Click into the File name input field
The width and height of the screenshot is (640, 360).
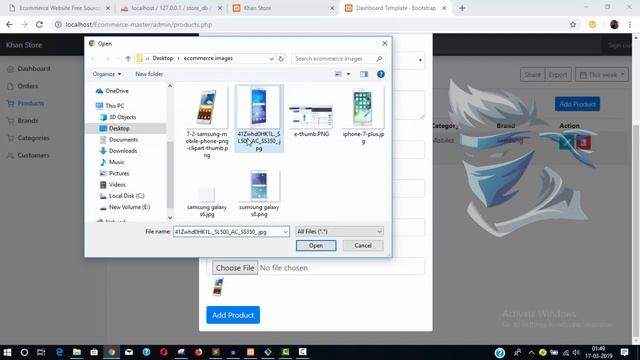coord(228,232)
